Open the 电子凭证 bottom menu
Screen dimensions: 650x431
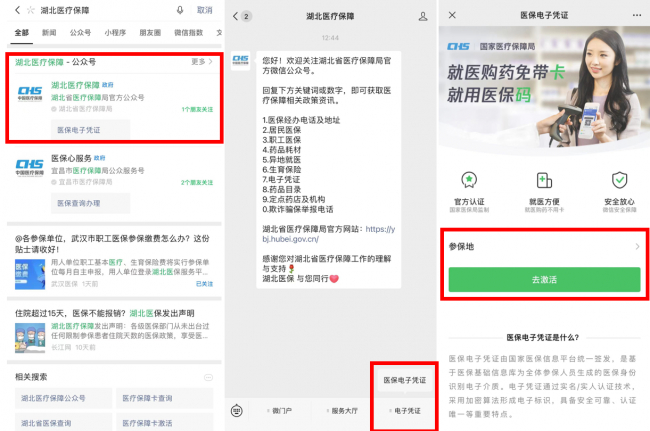point(407,411)
